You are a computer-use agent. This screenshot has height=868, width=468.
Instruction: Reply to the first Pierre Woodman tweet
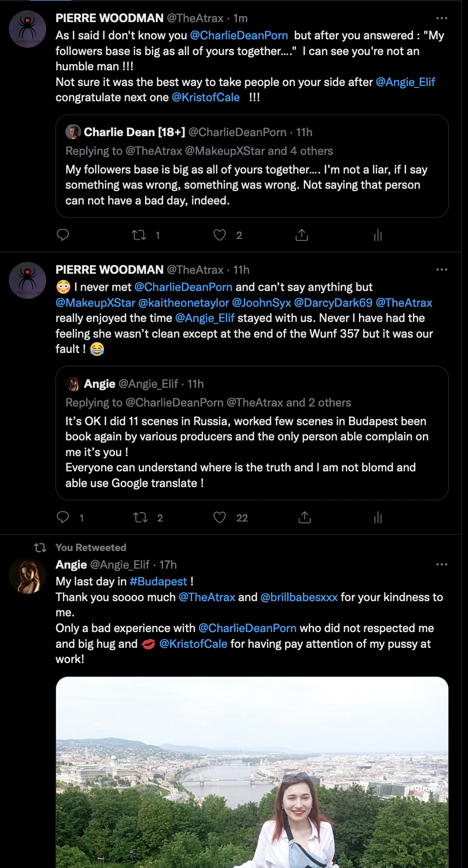point(63,235)
